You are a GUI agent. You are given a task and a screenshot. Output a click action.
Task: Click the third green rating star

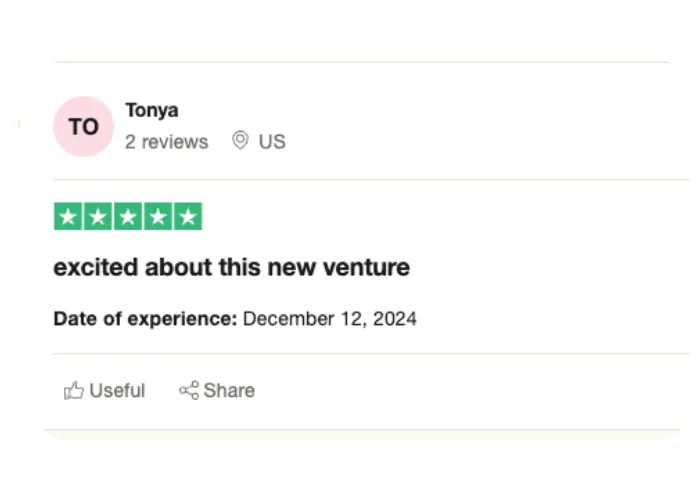coord(128,217)
